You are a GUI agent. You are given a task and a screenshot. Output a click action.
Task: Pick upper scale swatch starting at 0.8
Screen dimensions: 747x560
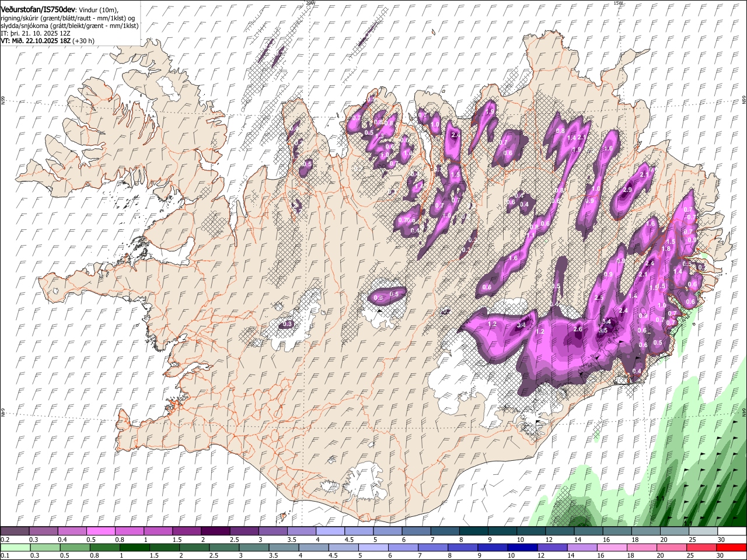130,531
